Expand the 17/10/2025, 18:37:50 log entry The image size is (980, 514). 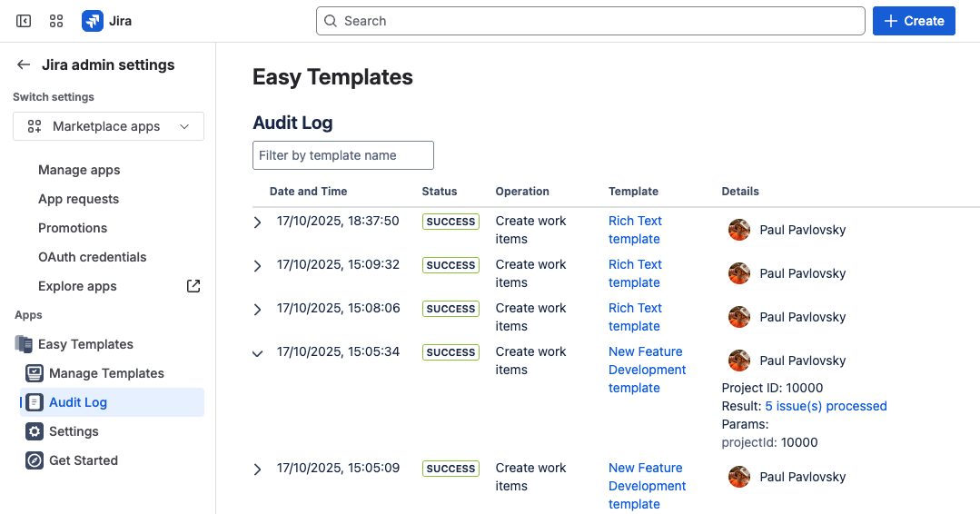point(257,222)
